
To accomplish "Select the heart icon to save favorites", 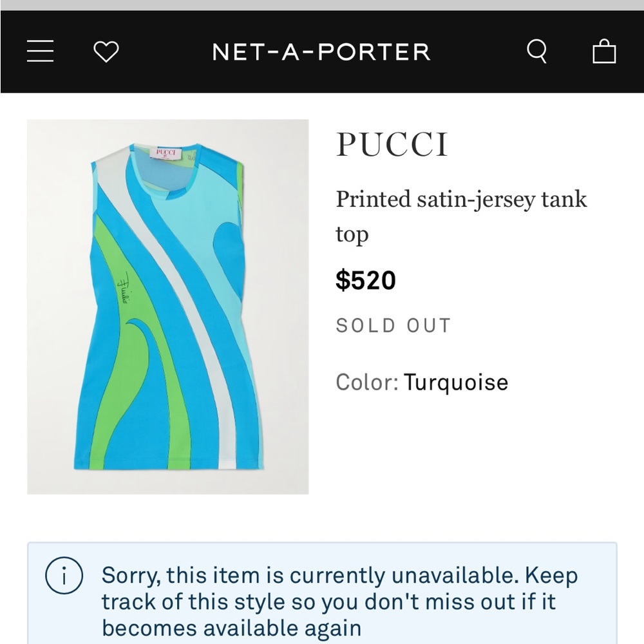I will [x=106, y=51].
